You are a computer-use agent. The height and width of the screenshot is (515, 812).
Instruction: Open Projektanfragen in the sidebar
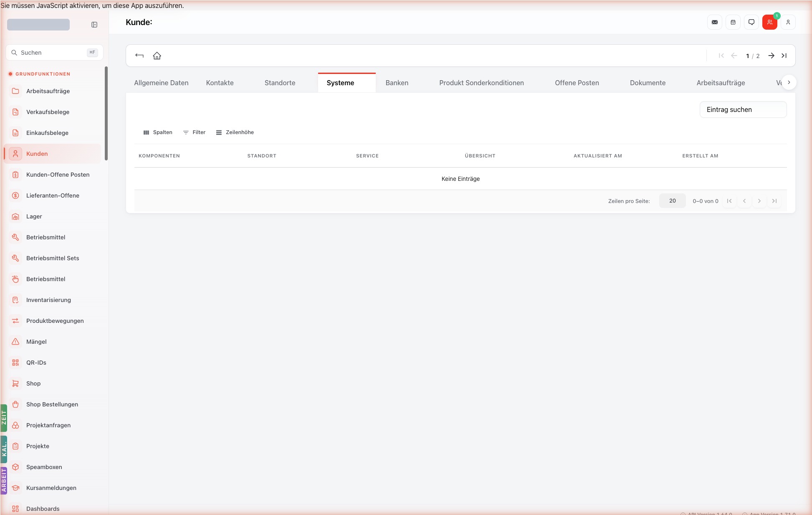tap(53, 425)
